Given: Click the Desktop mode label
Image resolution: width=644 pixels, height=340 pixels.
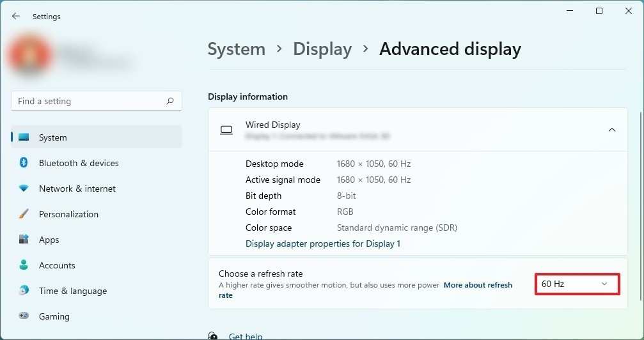Looking at the screenshot, I should pos(274,164).
